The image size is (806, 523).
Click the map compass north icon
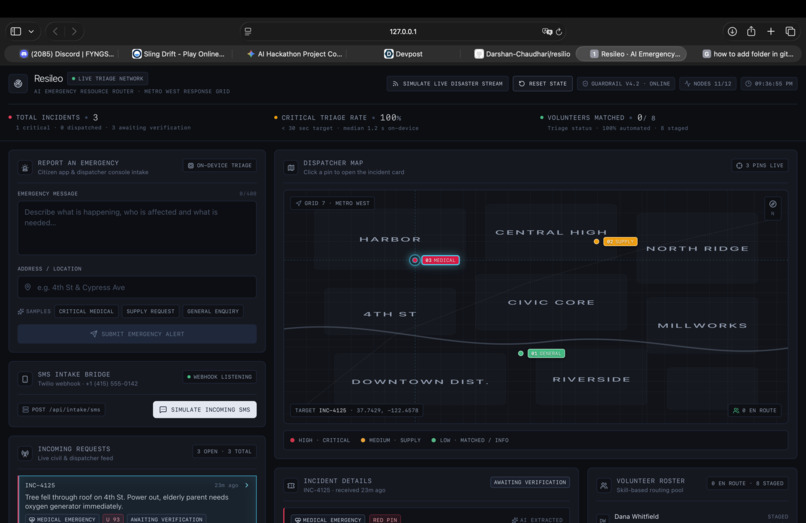pos(773,208)
